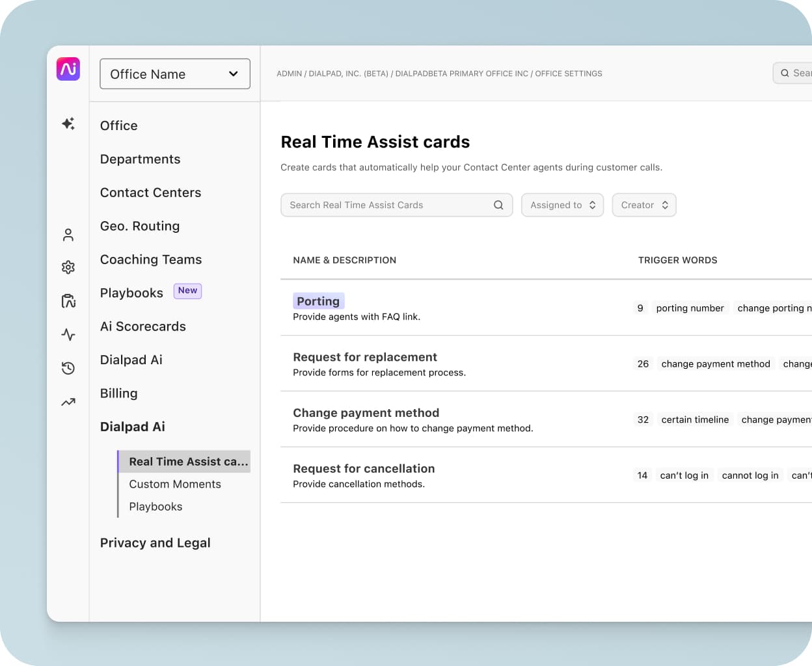812x666 pixels.
Task: Open the settings gear icon
Action: click(68, 267)
